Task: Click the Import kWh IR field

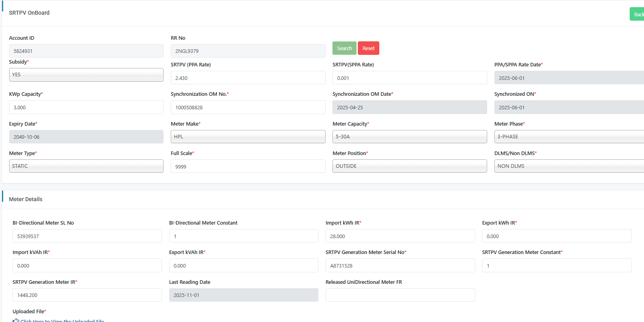Action: pyautogui.click(x=400, y=236)
